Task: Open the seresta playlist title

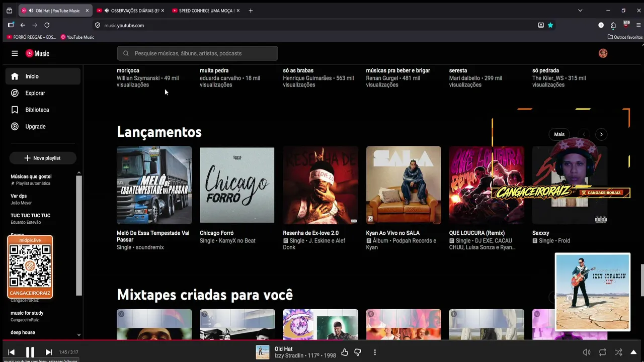Action: (458, 71)
